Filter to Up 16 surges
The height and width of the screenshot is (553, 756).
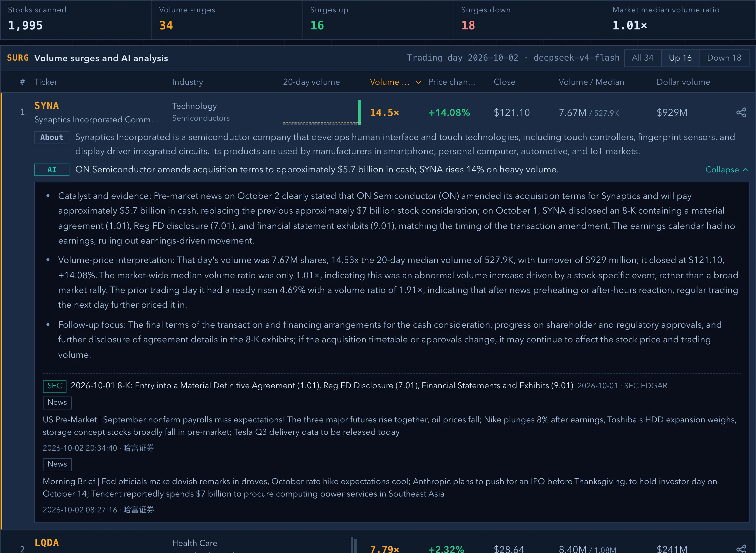680,58
